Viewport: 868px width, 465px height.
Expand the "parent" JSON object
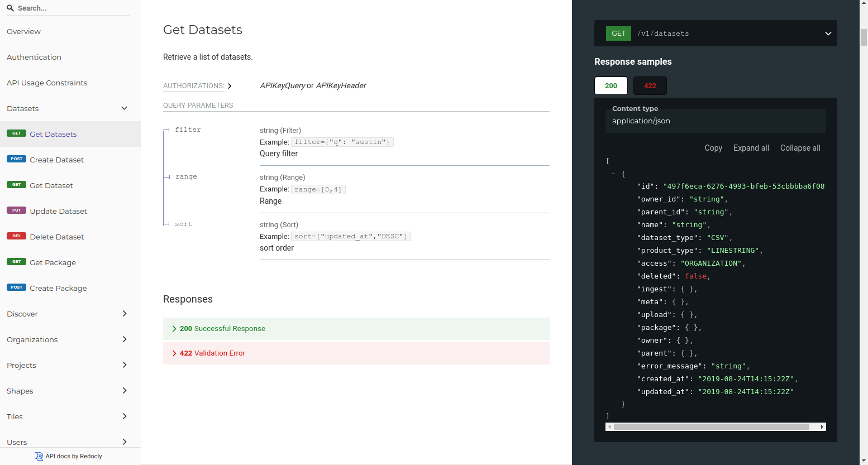pos(688,353)
